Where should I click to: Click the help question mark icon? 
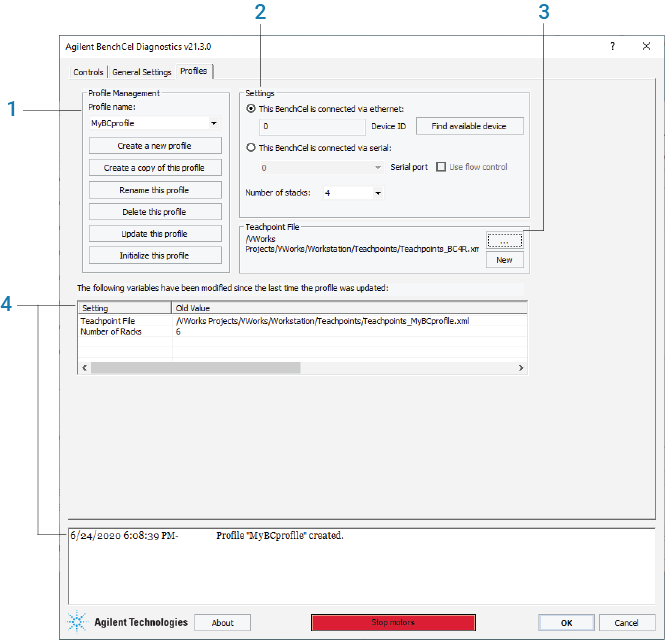click(x=613, y=47)
